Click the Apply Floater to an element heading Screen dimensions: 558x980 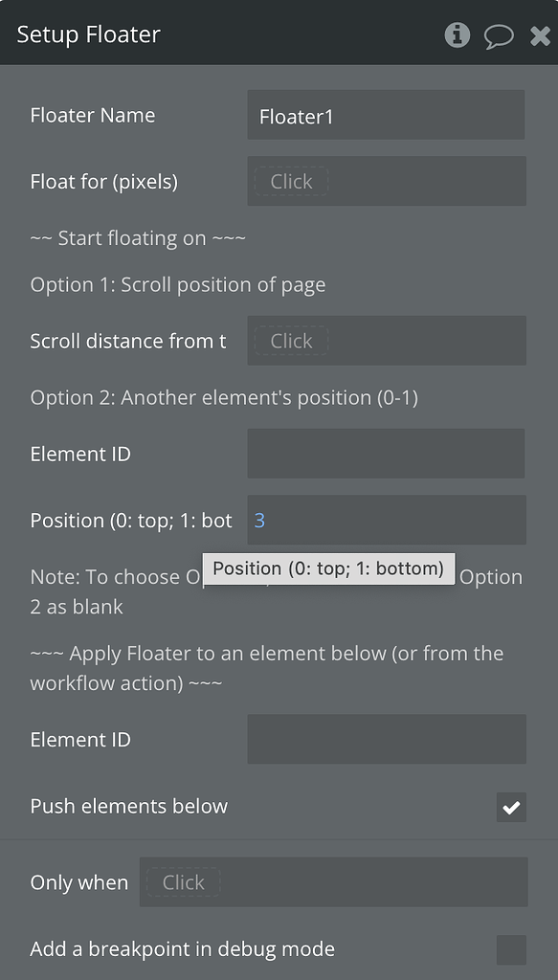[268, 654]
